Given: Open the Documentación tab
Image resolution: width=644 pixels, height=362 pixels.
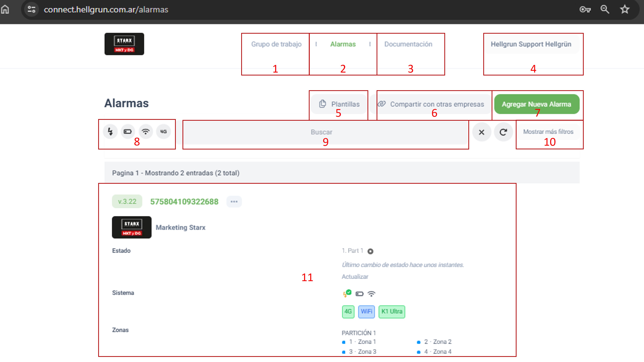Looking at the screenshot, I should [408, 44].
